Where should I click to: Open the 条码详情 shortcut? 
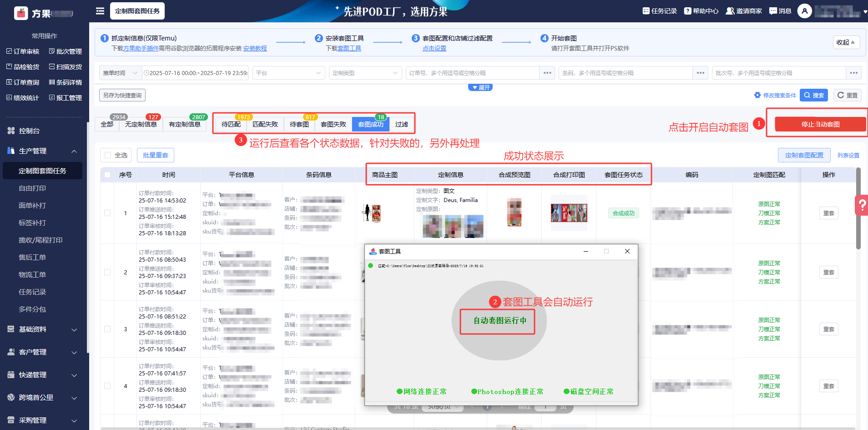click(x=66, y=82)
